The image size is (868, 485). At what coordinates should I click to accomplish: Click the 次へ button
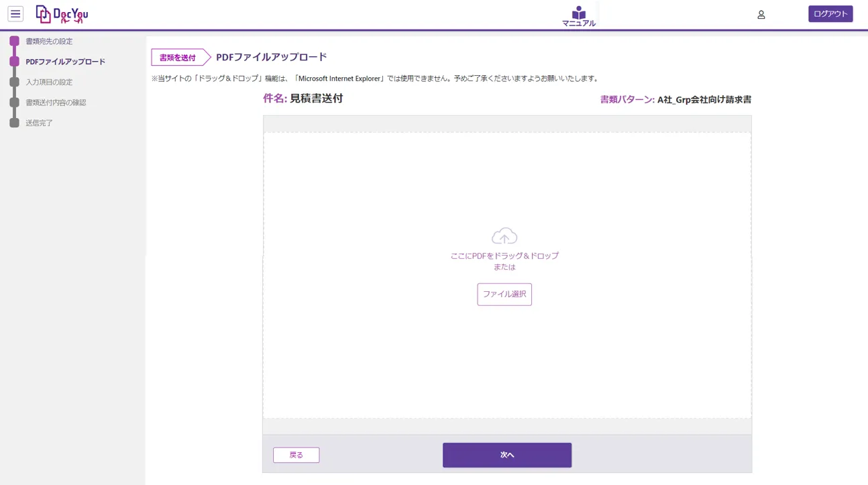pos(507,455)
